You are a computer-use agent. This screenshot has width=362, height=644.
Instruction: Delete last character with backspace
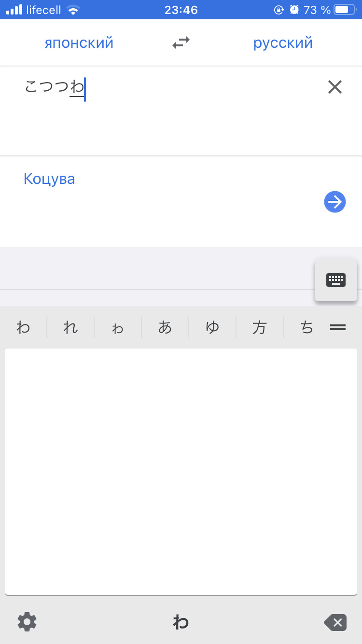click(335, 622)
